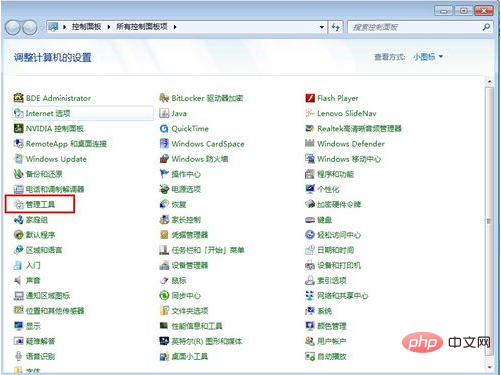Click the Java icon
The width and height of the screenshot is (501, 375).
click(x=164, y=113)
